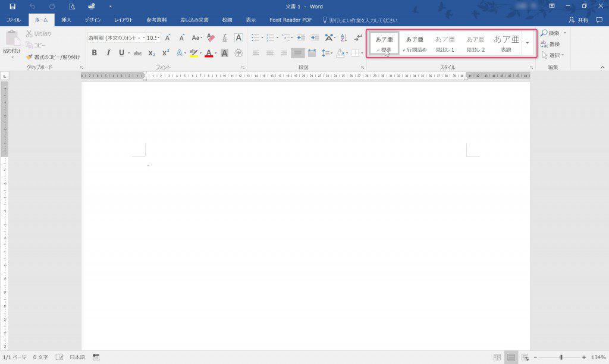Click the 1/1 ページ page count in status bar

(x=14, y=357)
